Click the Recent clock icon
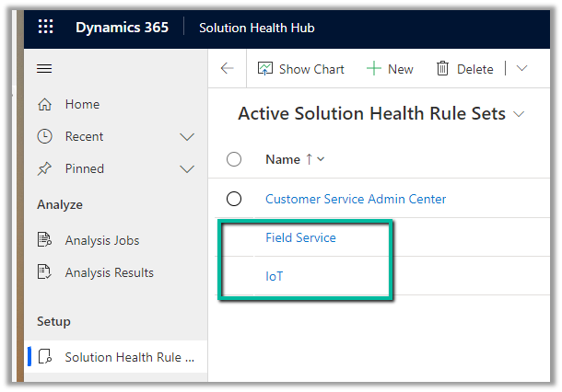562x392 pixels. [44, 136]
